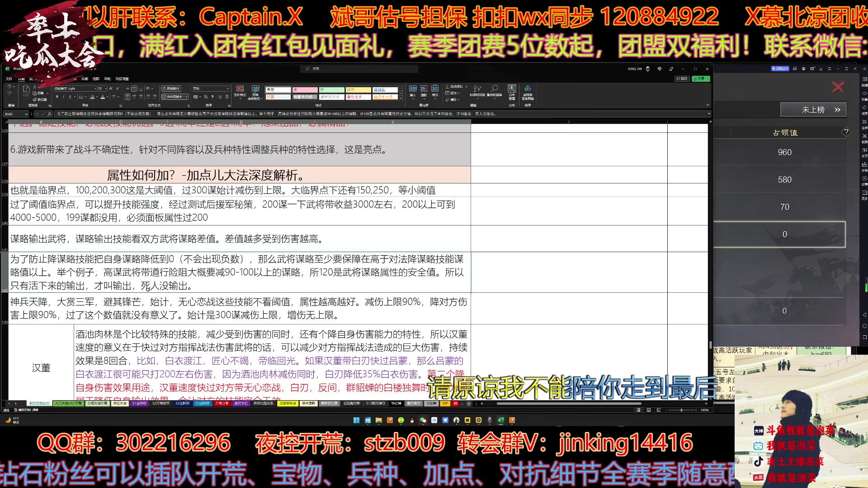Open the File menu tab
Screen dimensions: 868x488
click(x=9, y=79)
